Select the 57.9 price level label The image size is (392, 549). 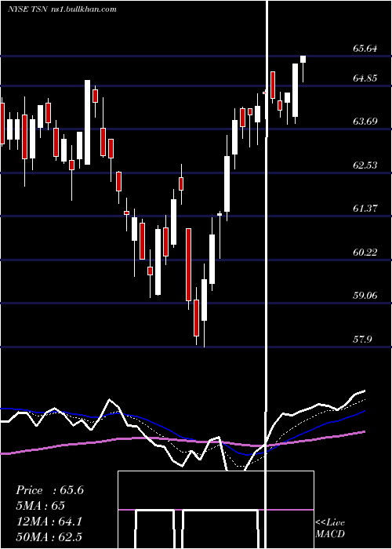(362, 340)
